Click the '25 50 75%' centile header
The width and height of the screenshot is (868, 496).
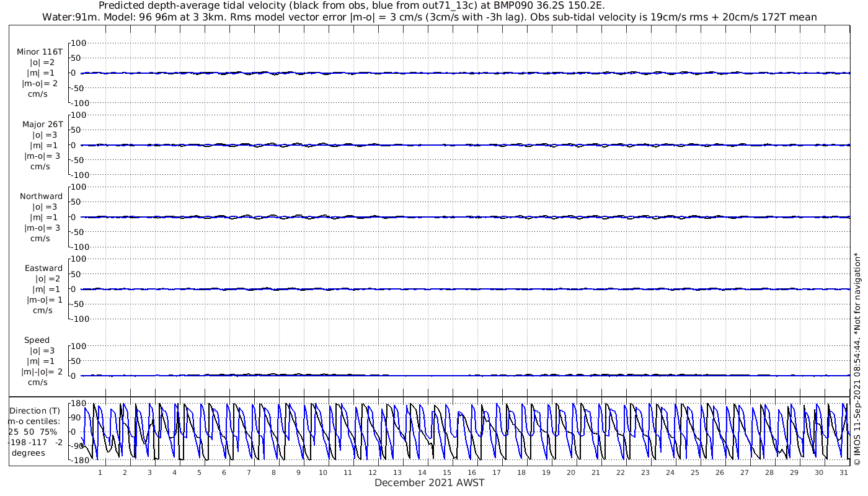33,432
